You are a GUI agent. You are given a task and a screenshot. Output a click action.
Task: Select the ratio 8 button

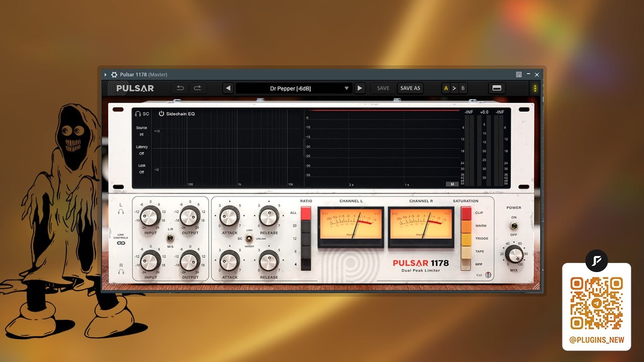(306, 251)
